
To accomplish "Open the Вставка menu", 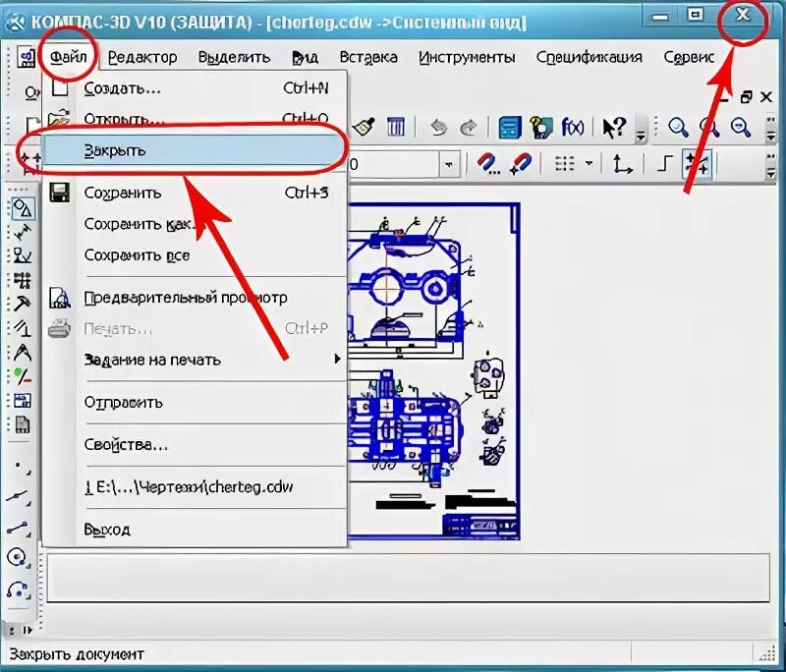I will coord(368,57).
